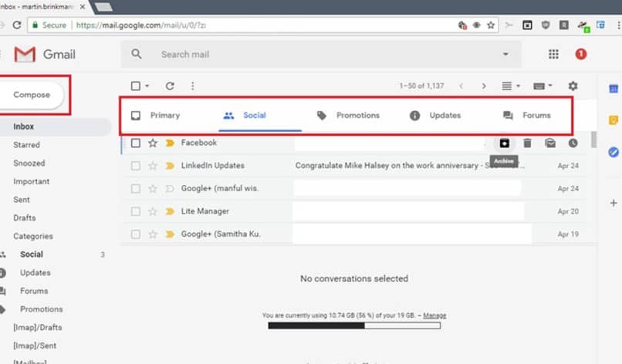
Task: Open the Calendar side panel icon
Action: click(614, 89)
